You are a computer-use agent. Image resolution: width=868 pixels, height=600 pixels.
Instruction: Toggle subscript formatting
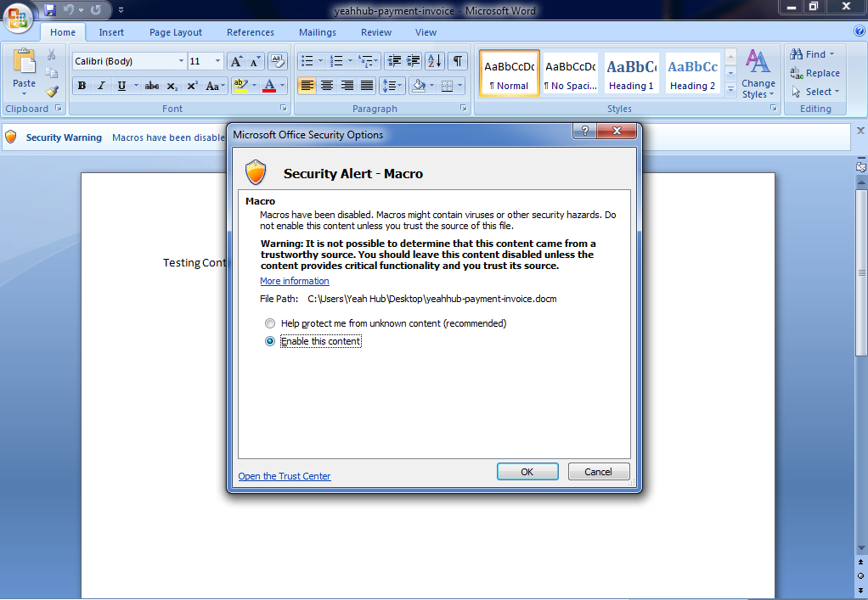click(172, 86)
